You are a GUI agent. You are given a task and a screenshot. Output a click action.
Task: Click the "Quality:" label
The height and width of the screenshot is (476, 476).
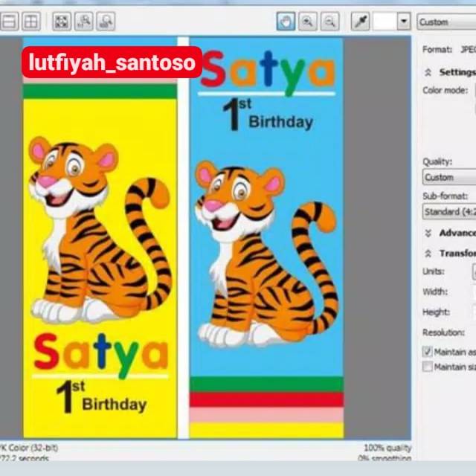click(437, 161)
